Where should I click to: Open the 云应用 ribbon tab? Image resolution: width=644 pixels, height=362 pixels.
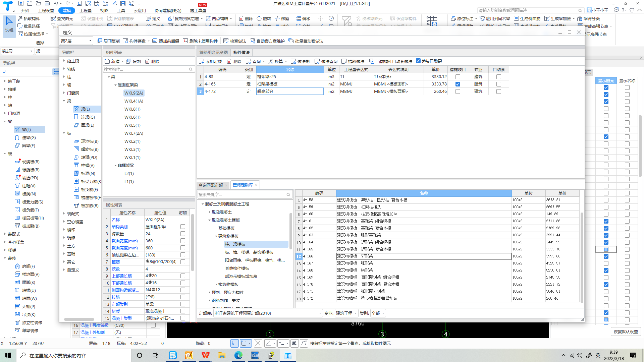coord(140,10)
